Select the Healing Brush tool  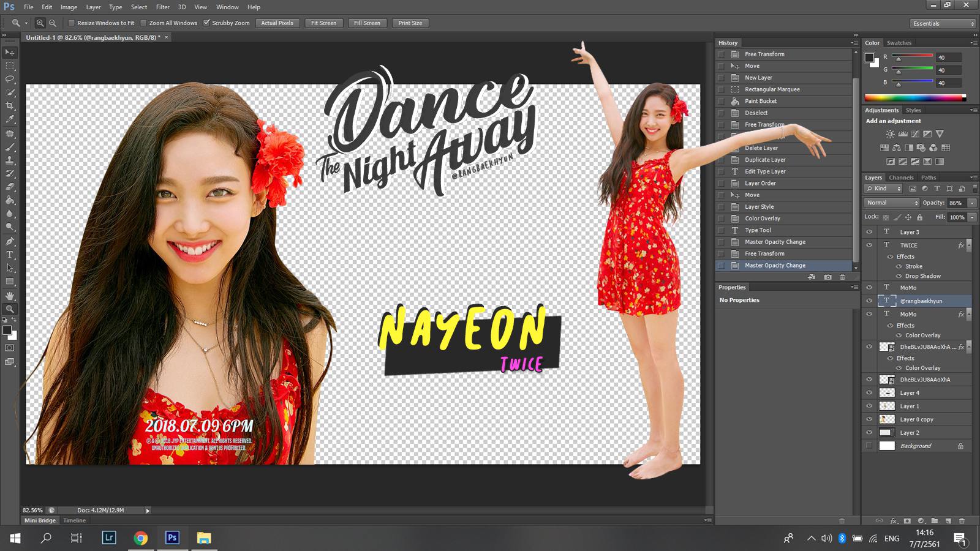coord(10,133)
